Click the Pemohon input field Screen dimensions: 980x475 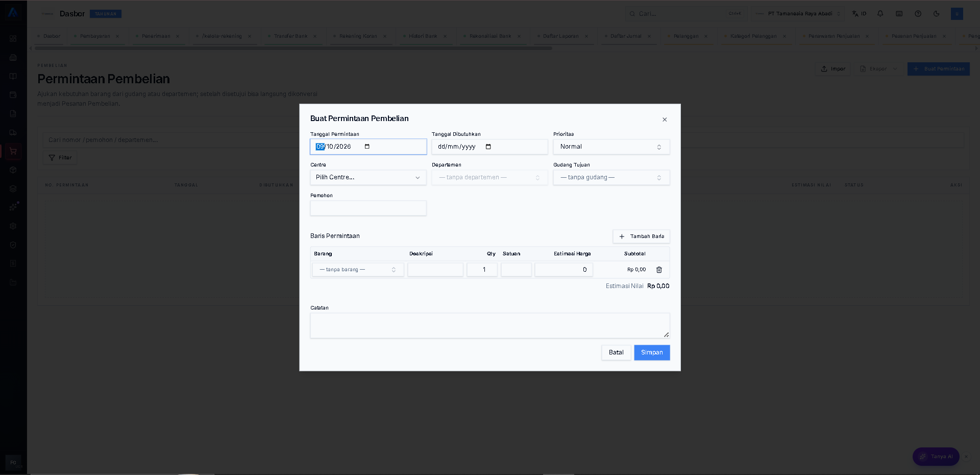coord(368,208)
